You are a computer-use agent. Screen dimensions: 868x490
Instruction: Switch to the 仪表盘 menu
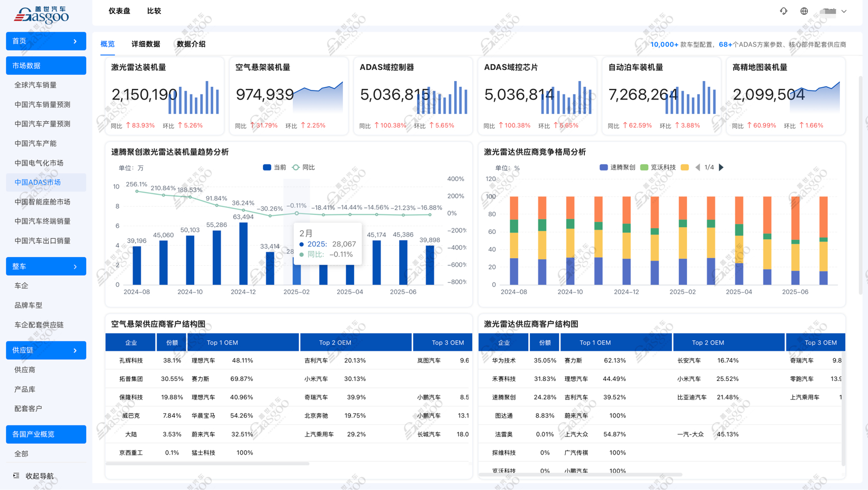tap(119, 11)
